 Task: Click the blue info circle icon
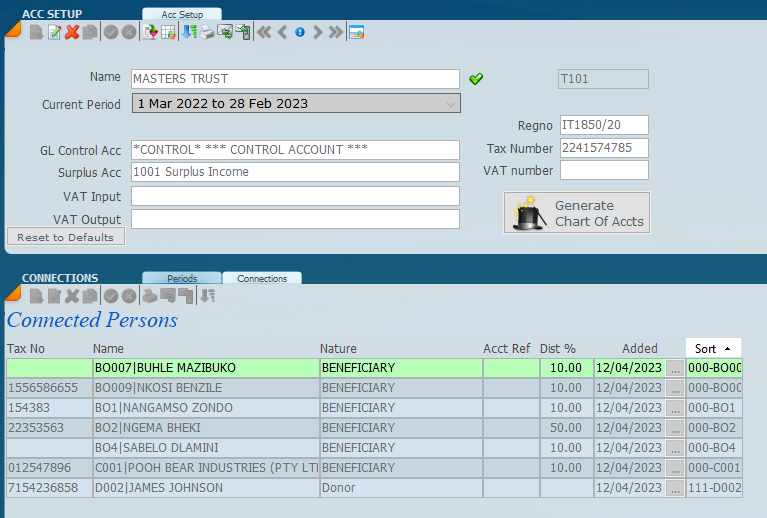click(299, 32)
